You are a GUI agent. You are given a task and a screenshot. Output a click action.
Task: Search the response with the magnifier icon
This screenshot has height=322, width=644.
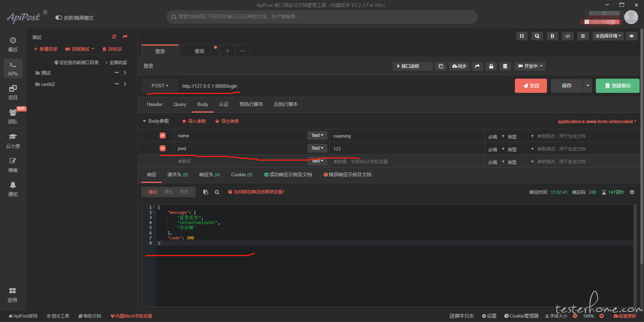[217, 192]
